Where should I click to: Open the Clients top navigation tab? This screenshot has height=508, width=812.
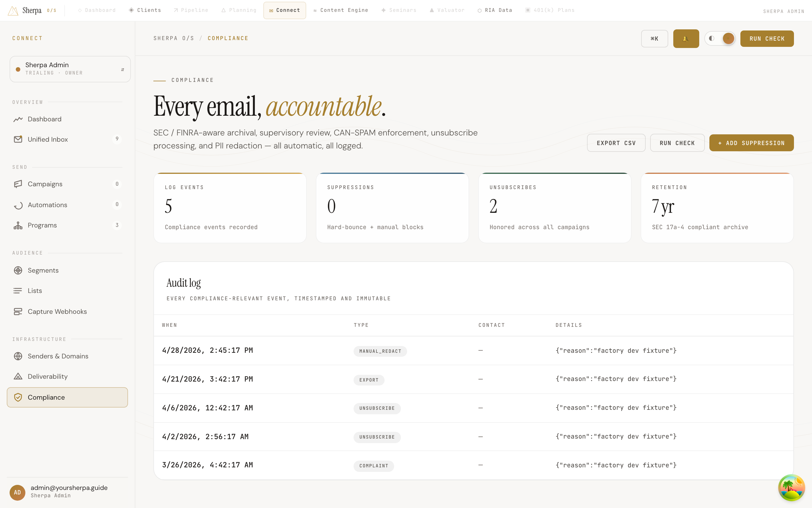coord(145,10)
